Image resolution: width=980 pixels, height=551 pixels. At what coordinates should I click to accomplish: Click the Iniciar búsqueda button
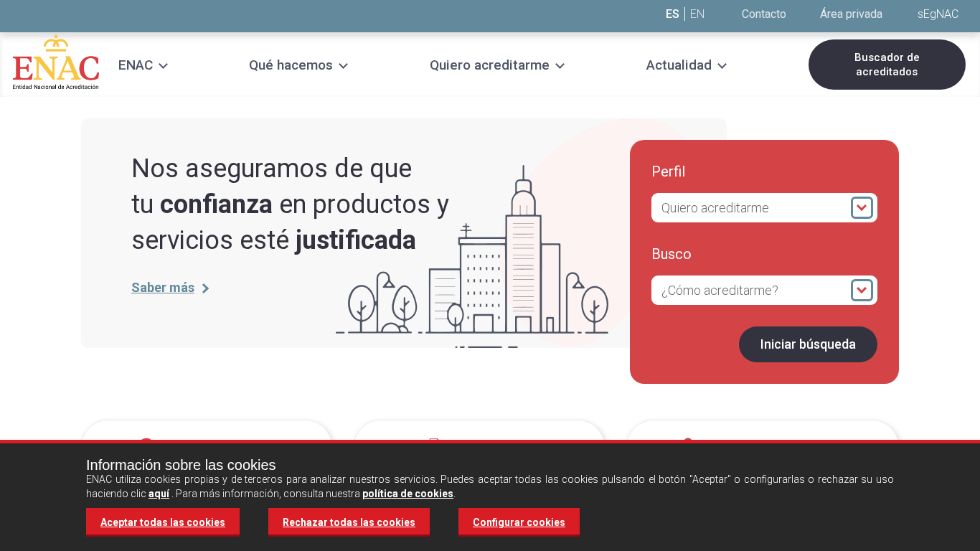coord(808,344)
